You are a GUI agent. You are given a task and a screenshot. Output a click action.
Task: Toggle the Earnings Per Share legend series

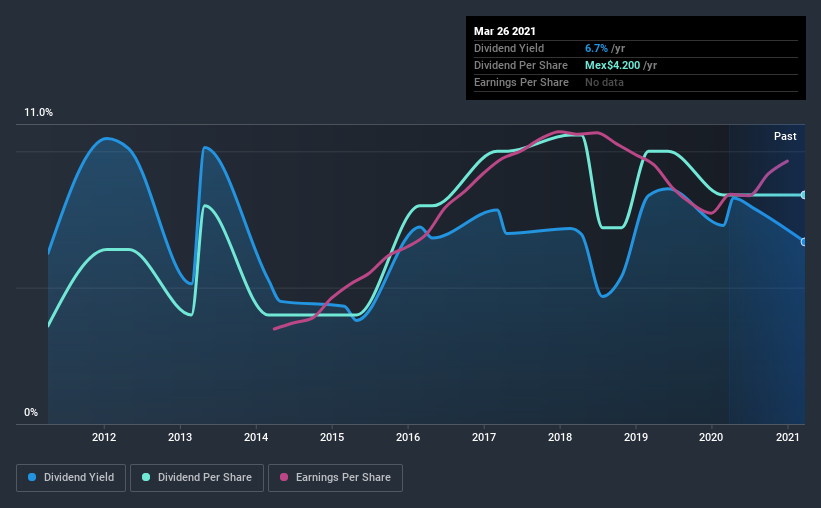(x=335, y=478)
